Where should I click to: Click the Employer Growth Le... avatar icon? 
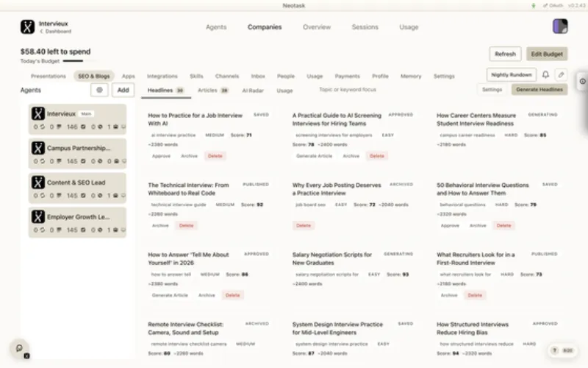tap(38, 216)
